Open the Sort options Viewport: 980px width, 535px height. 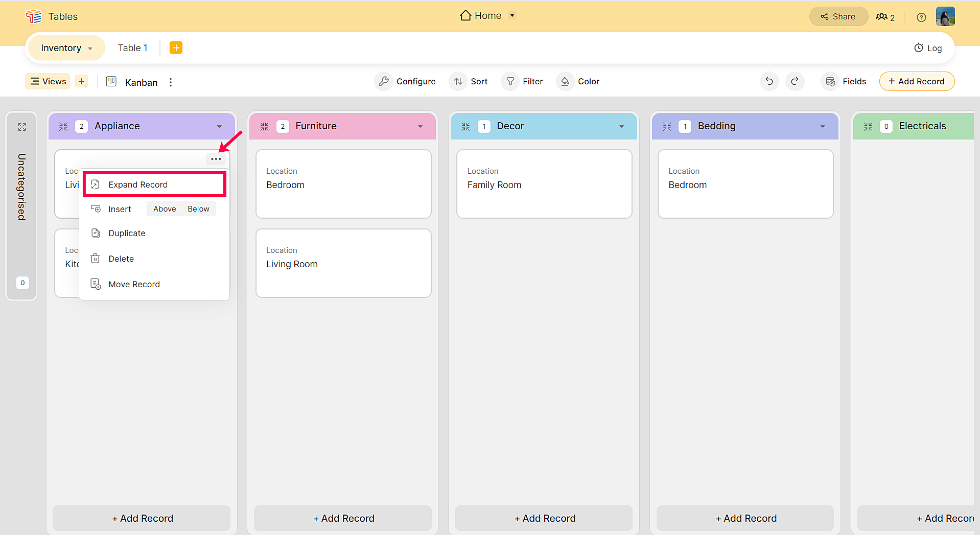[469, 81]
